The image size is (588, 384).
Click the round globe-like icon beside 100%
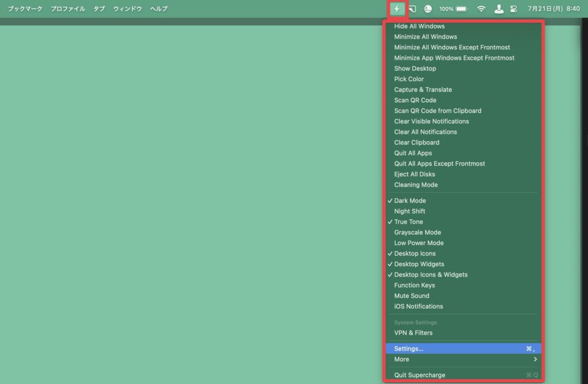coord(427,9)
